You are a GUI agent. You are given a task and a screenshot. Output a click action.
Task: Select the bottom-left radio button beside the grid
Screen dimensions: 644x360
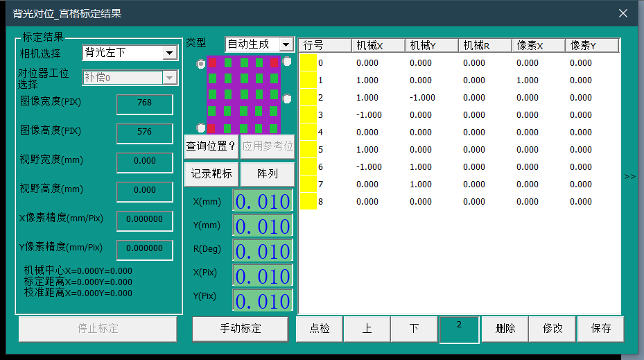(x=201, y=128)
